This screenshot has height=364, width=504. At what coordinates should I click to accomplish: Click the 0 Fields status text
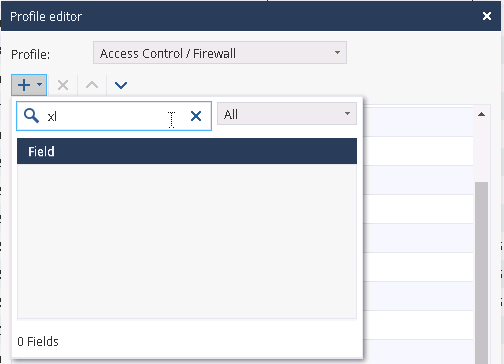tap(38, 342)
